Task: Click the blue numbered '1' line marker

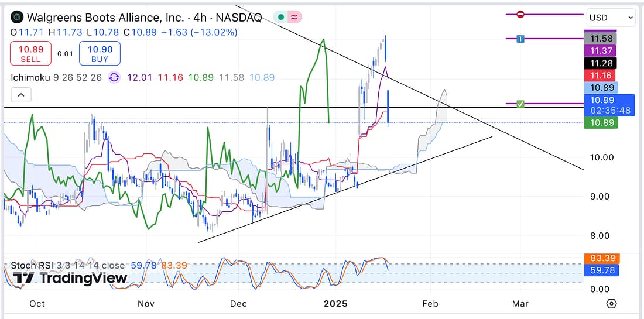Action: (x=520, y=39)
